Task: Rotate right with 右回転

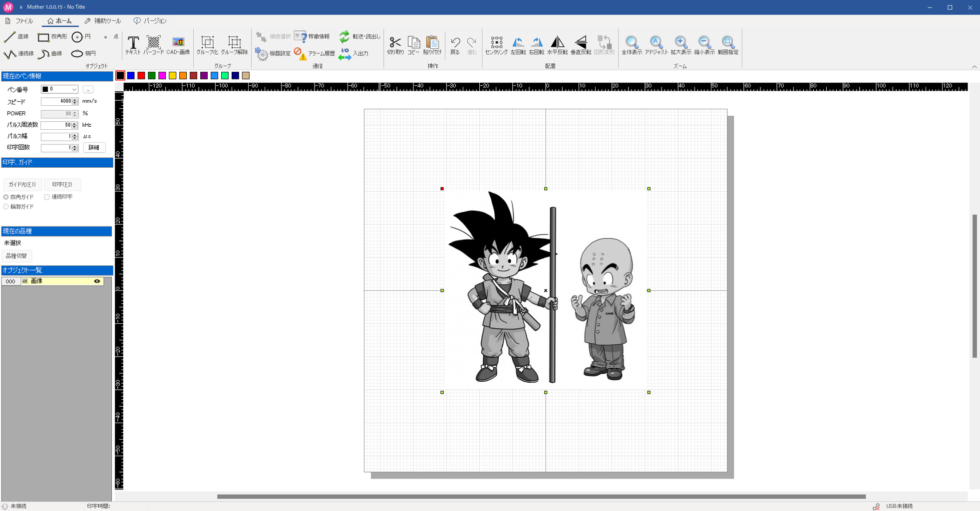Action: tap(537, 45)
